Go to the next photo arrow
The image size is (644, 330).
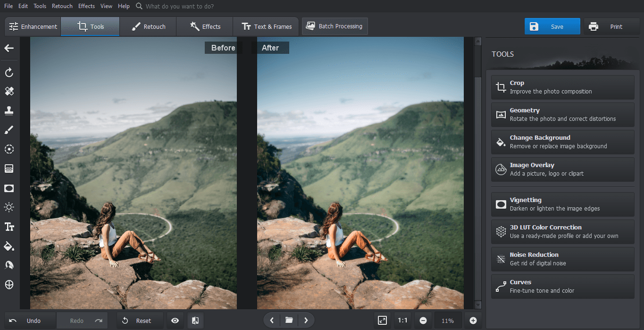pos(306,321)
